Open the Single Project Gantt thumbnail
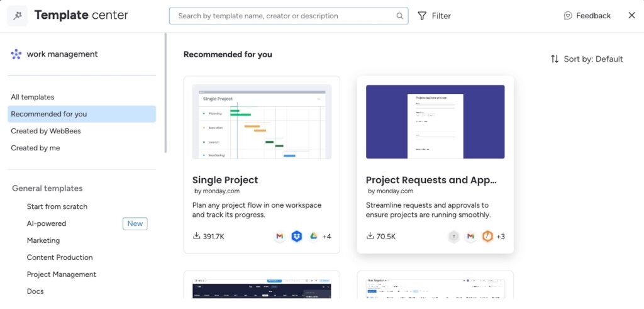The image size is (644, 309). 262,121
